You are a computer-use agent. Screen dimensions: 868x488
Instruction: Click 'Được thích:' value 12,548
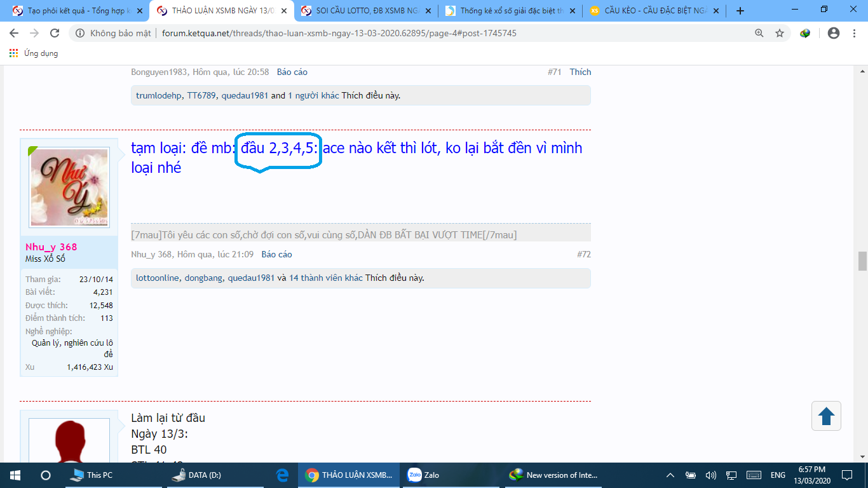coord(101,305)
